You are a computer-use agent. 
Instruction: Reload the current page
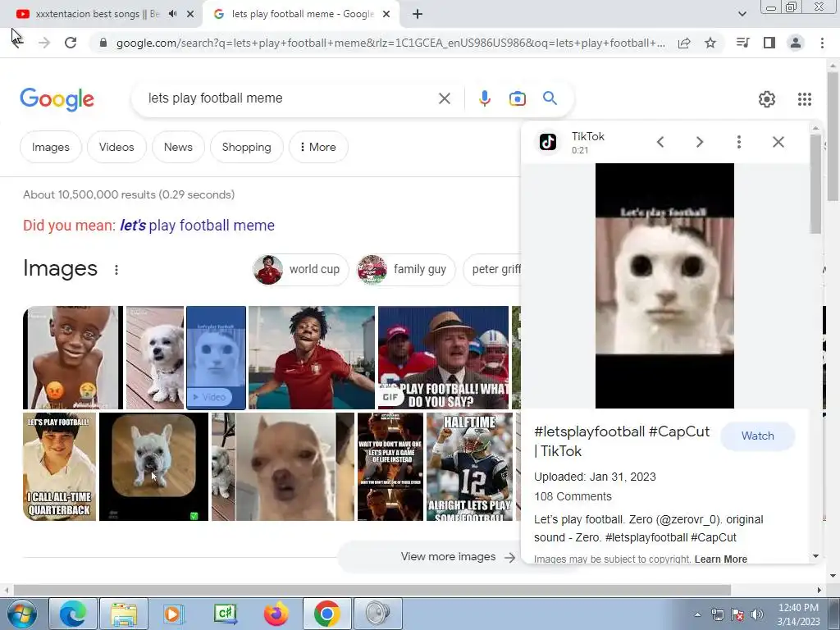point(71,43)
